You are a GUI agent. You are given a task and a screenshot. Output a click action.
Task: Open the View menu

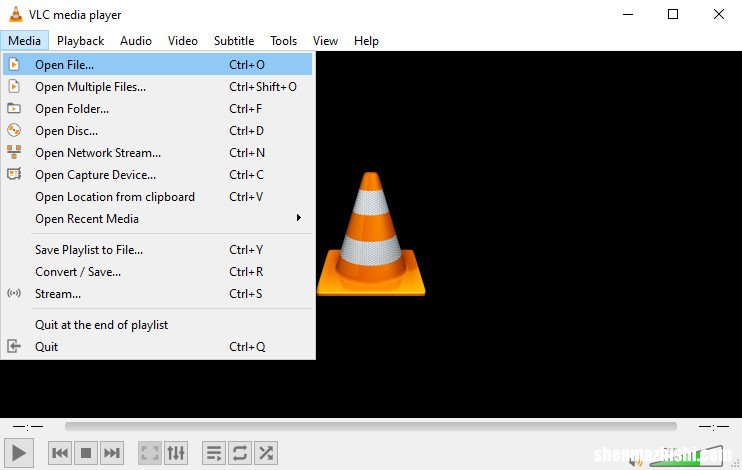325,41
